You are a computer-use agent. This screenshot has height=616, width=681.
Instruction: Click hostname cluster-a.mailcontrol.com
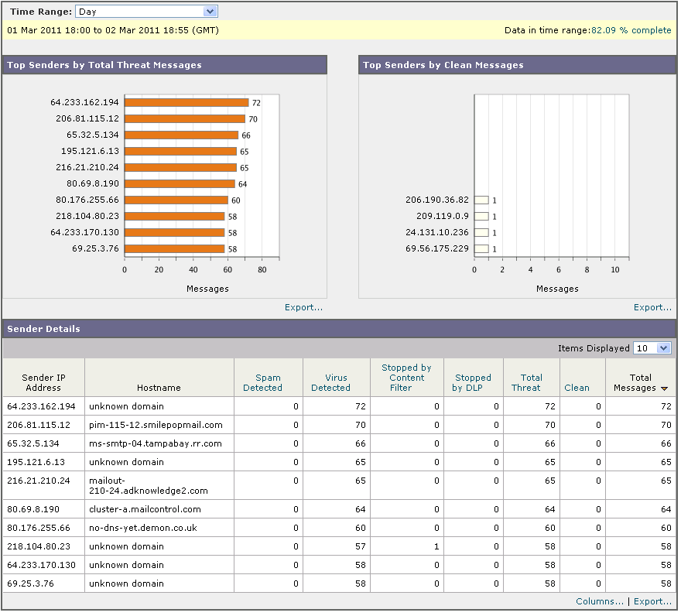click(145, 509)
